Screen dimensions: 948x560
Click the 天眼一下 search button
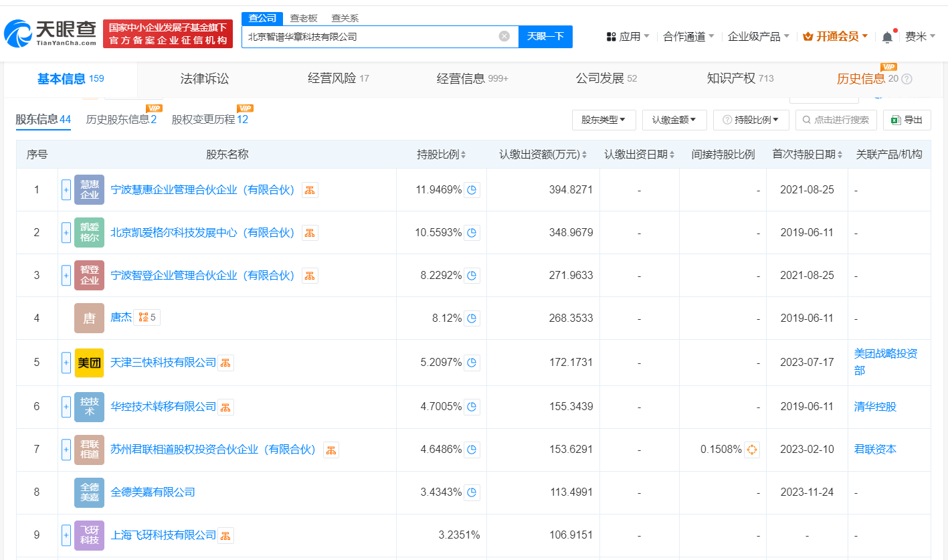click(545, 37)
